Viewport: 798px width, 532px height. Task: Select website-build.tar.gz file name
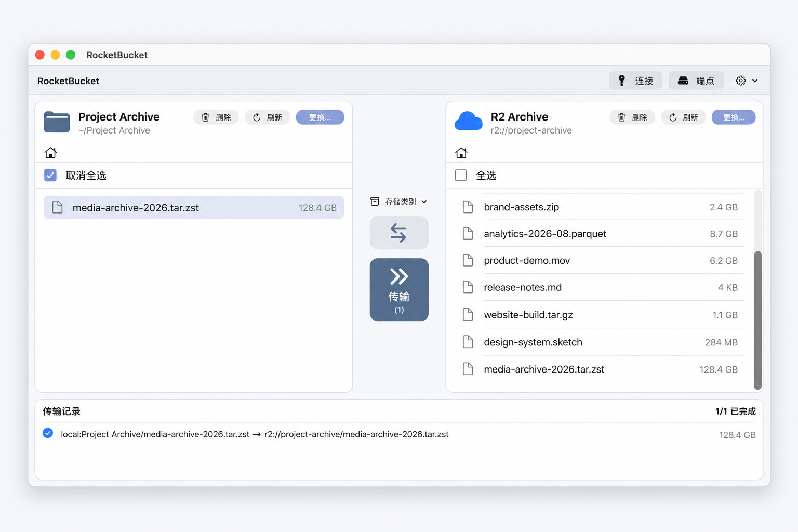pos(528,315)
